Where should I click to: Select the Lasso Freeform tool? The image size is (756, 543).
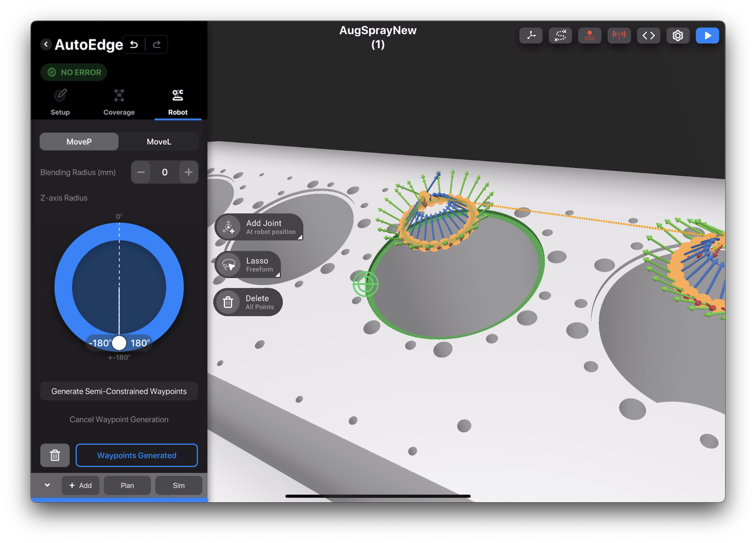coord(248,265)
